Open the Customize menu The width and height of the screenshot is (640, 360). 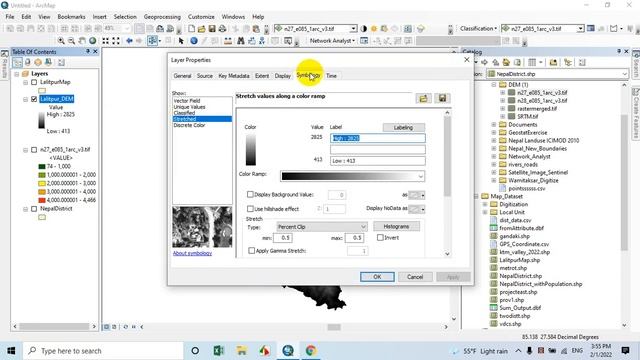201,17
